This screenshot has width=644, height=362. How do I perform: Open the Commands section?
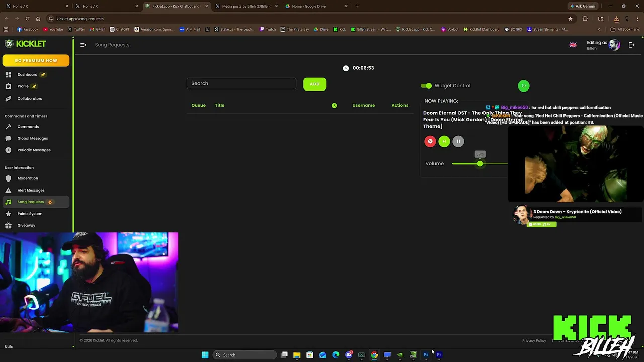(28, 127)
